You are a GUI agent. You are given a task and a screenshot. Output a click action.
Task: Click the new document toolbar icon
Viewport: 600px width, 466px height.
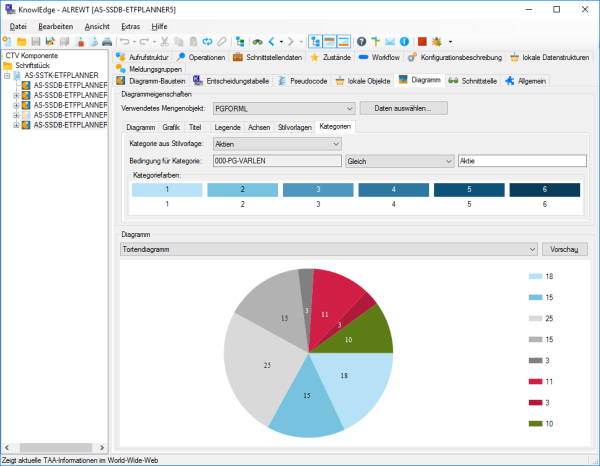(7, 41)
